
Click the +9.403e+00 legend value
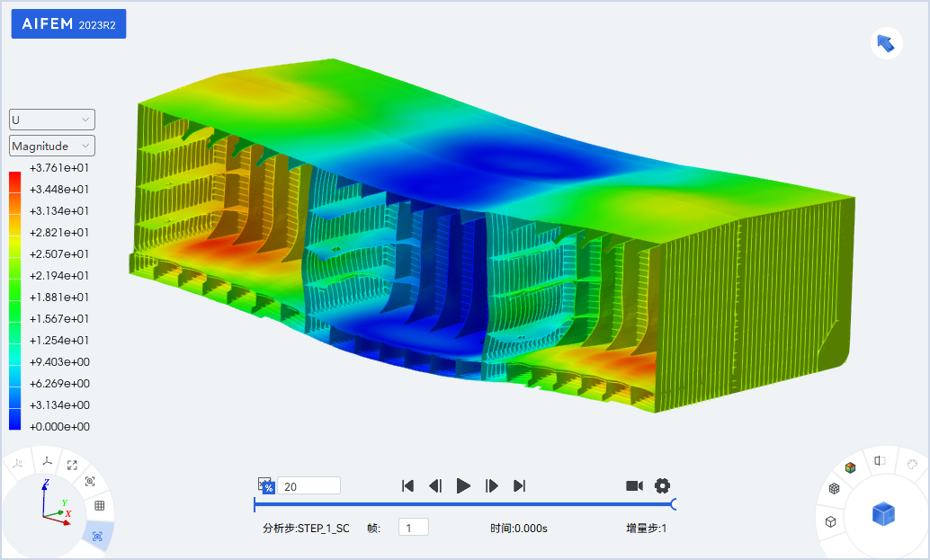pos(59,361)
